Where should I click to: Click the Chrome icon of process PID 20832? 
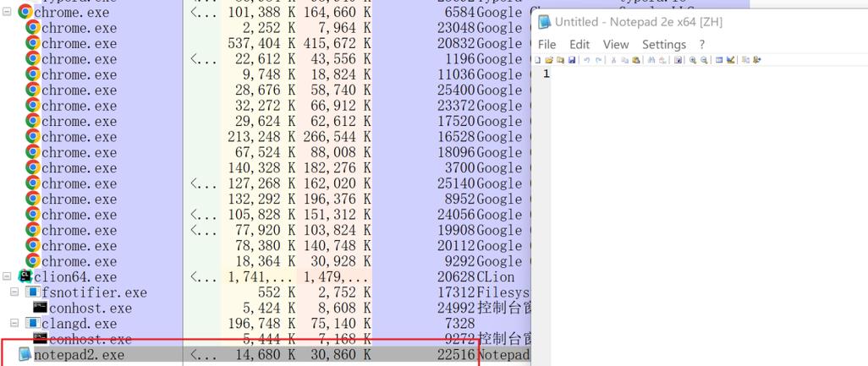[x=33, y=43]
